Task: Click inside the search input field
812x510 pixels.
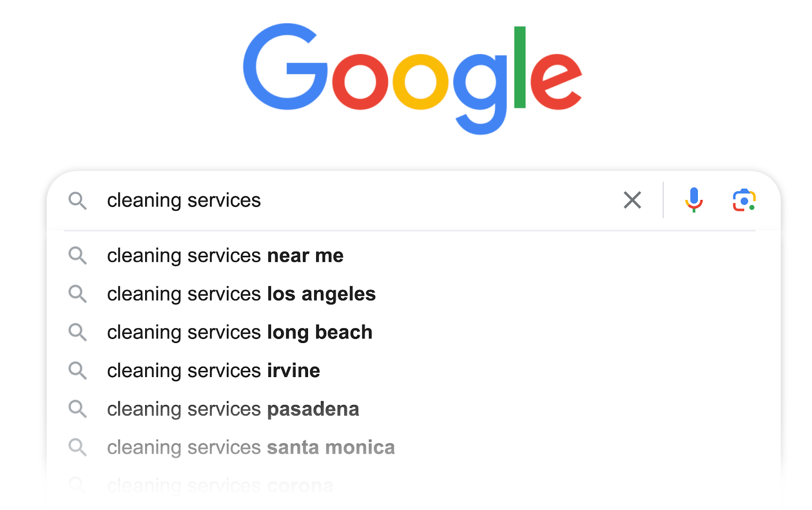Action: pyautogui.click(x=355, y=200)
